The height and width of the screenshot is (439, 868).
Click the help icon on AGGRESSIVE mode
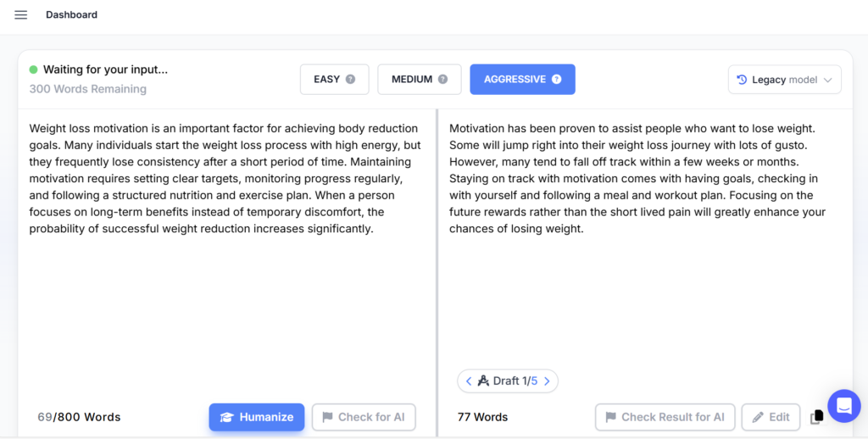point(557,80)
